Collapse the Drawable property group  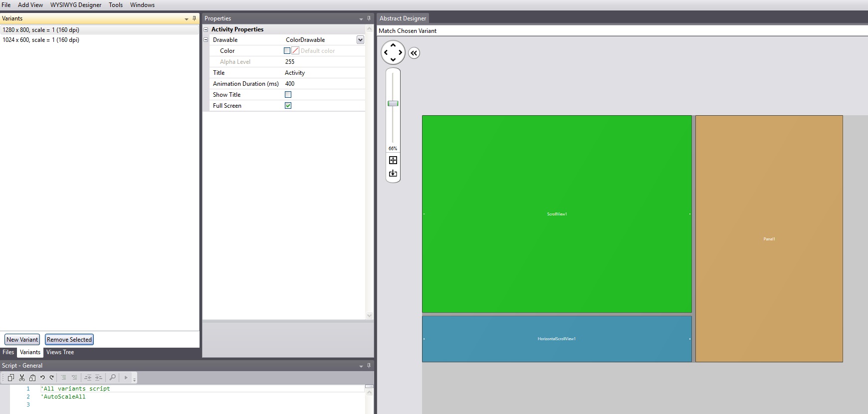[206, 39]
